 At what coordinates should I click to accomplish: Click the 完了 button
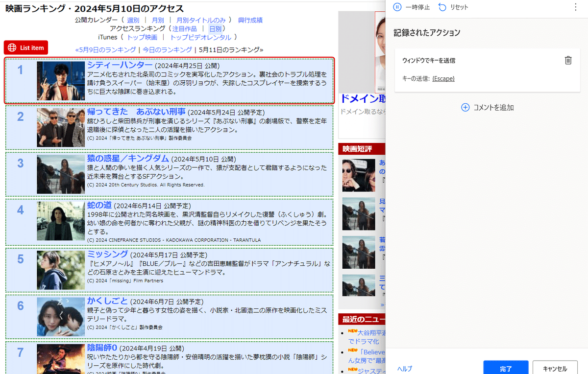[x=506, y=369]
